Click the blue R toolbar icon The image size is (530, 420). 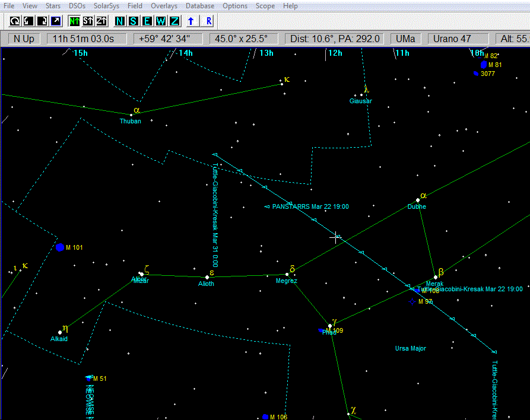click(x=208, y=21)
